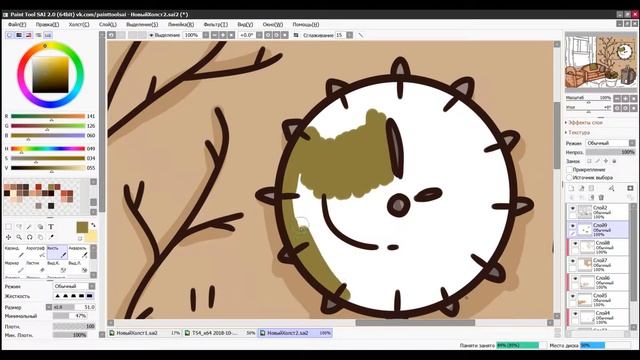
Task: Select the lasso selection tool
Action: pos(19,227)
